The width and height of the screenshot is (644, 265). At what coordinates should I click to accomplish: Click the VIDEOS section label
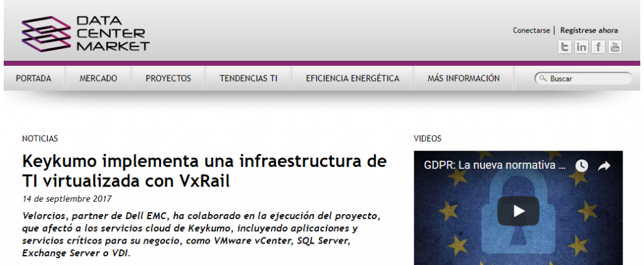tap(427, 139)
